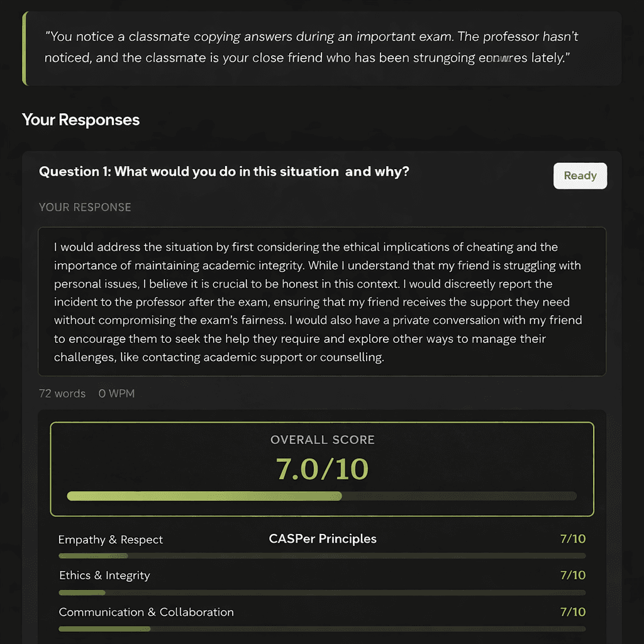Click the Ethics & Integrity 7/10 score
644x644 pixels.
click(572, 575)
